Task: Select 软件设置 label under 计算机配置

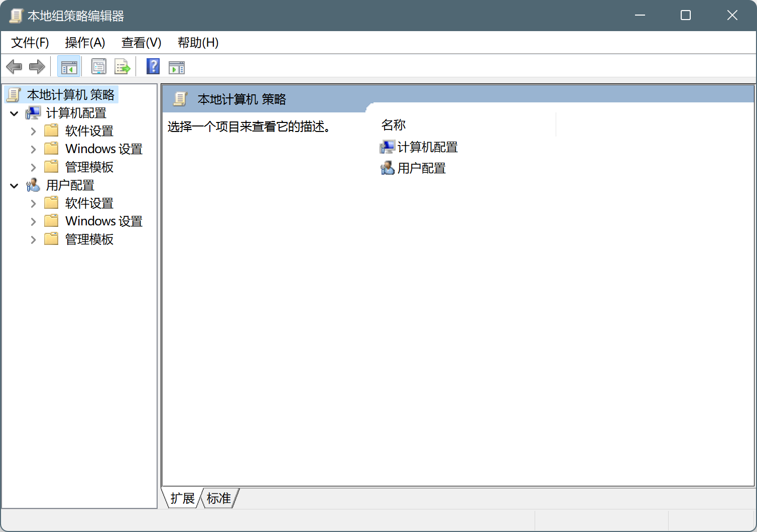Action: pos(89,131)
